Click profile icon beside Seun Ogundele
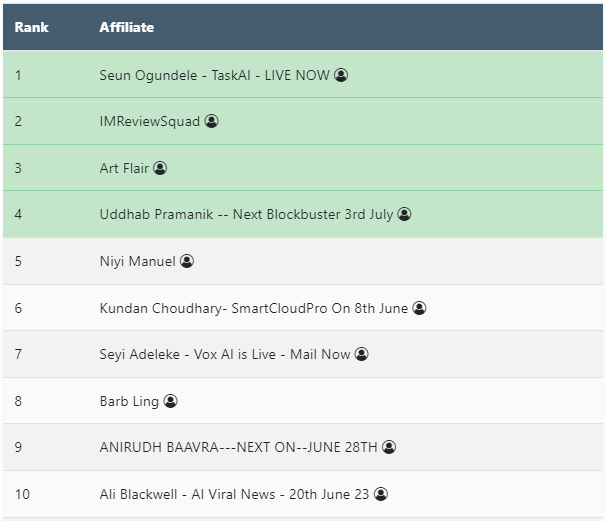606x523 pixels. point(341,75)
